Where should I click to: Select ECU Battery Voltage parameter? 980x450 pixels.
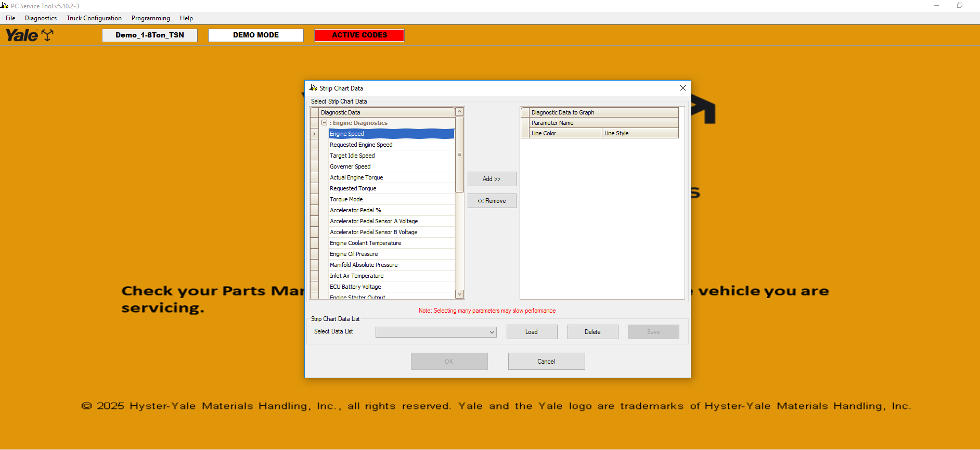click(391, 287)
